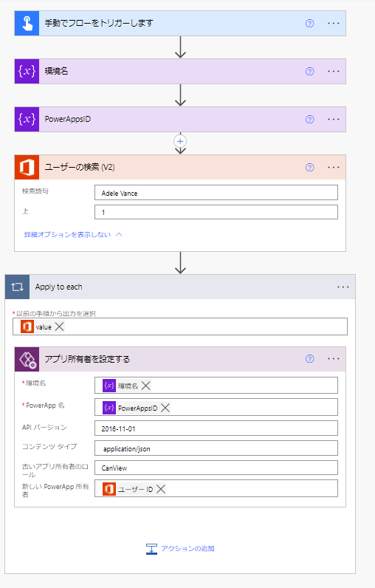Click the variable icon of 環境名 step
This screenshot has height=588, width=375.
pyautogui.click(x=27, y=71)
